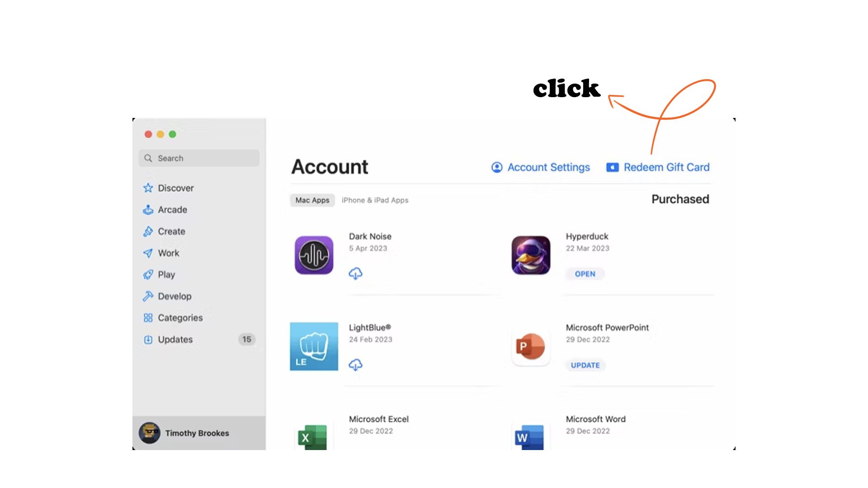Image resolution: width=868 pixels, height=488 pixels.
Task: Click Redeem Gift Card button
Action: coord(658,167)
